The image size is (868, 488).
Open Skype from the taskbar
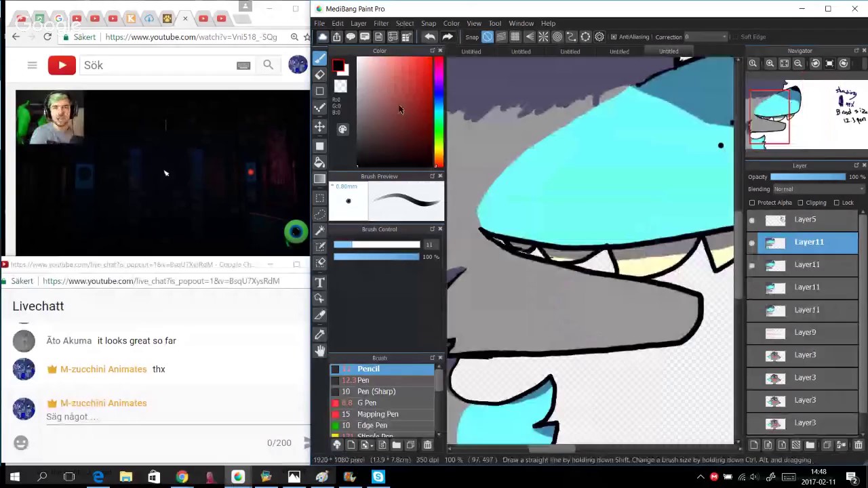(378, 477)
